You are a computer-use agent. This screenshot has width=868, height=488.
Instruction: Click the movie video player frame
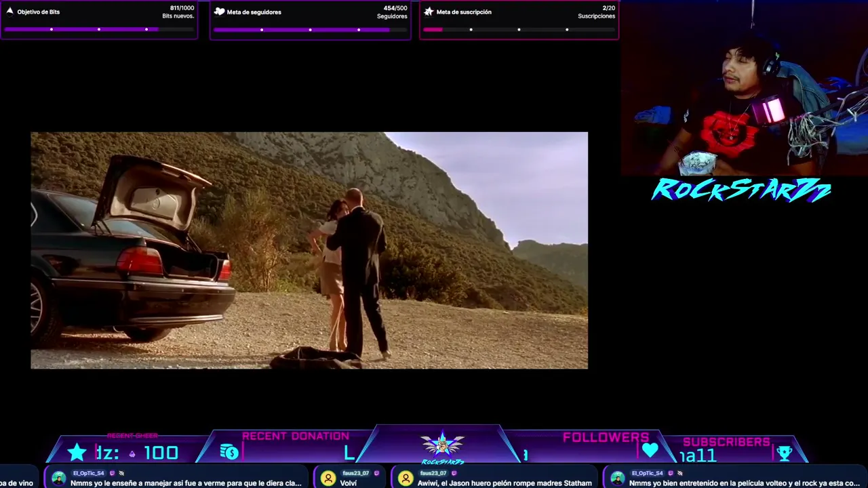[309, 250]
